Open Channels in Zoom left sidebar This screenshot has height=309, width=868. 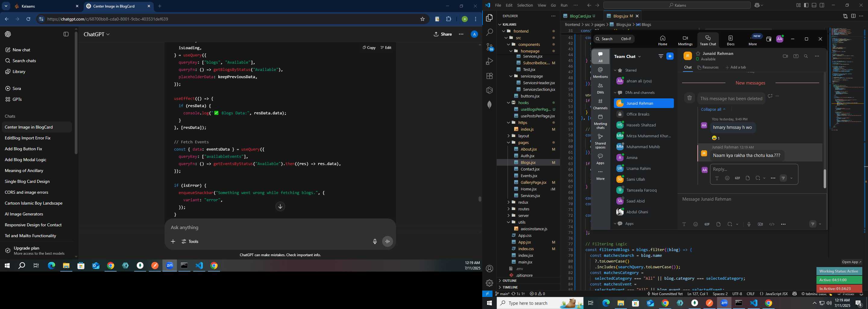[x=600, y=104]
